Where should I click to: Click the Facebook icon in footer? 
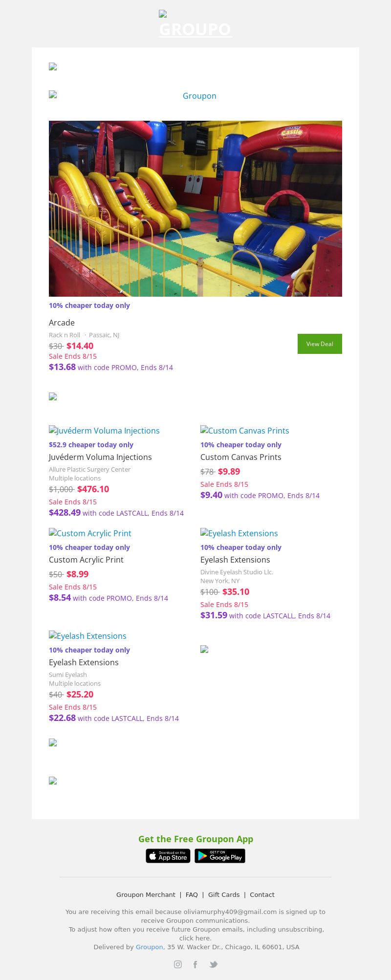[195, 964]
